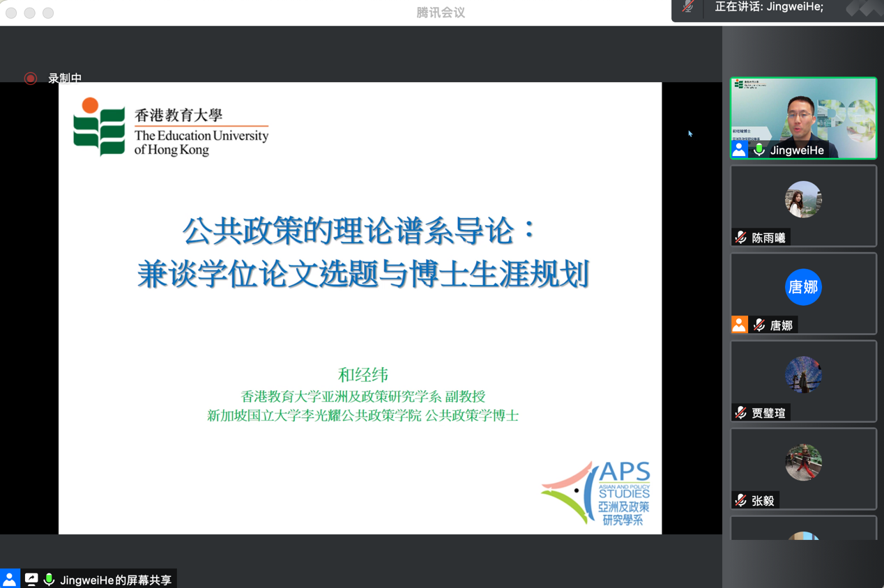This screenshot has width=884, height=588.
Task: Click the blue person icon in bottom-left corner
Action: [10, 579]
